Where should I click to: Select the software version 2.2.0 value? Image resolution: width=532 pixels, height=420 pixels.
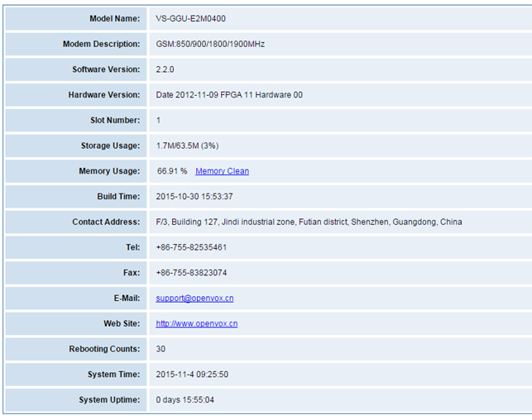click(x=165, y=69)
